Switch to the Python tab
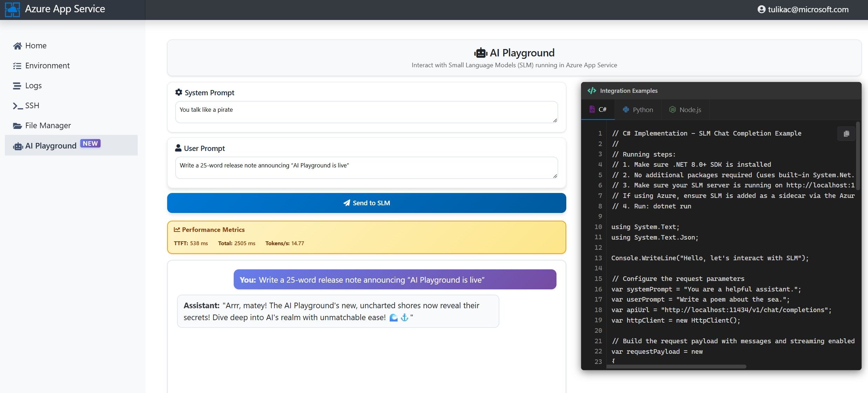Viewport: 868px width, 393px height. click(638, 110)
